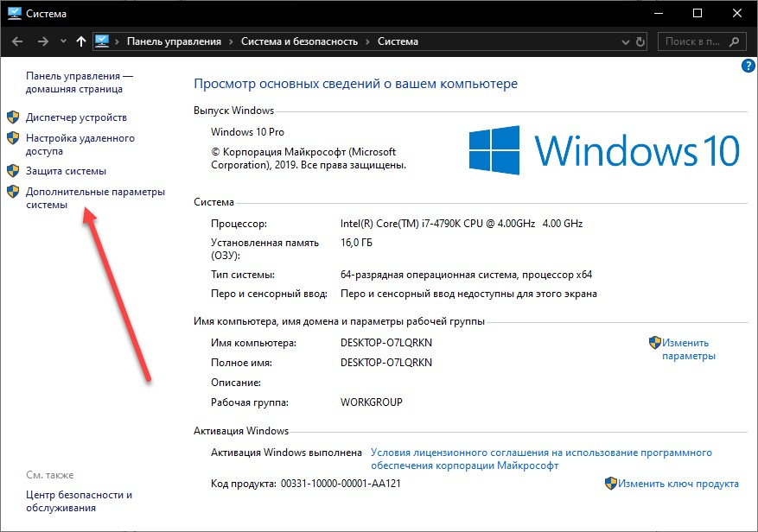
Task: Click the forward navigation arrow
Action: 43,41
